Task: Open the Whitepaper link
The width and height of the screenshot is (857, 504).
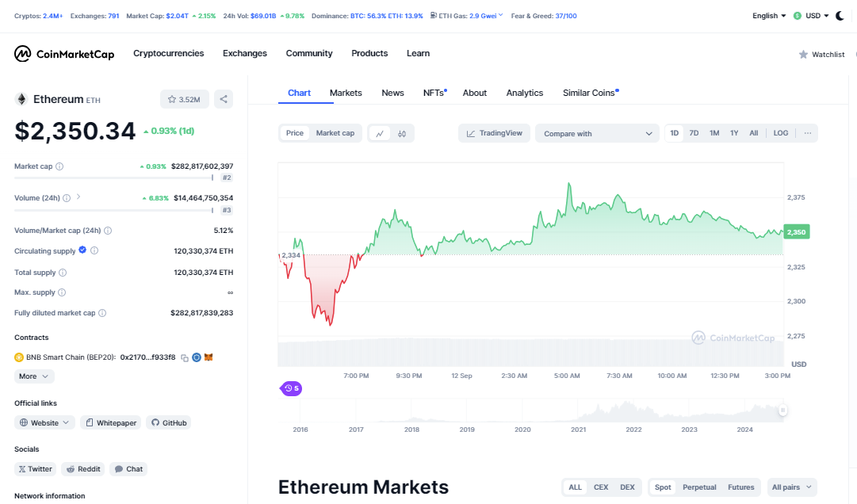Action: coord(111,423)
